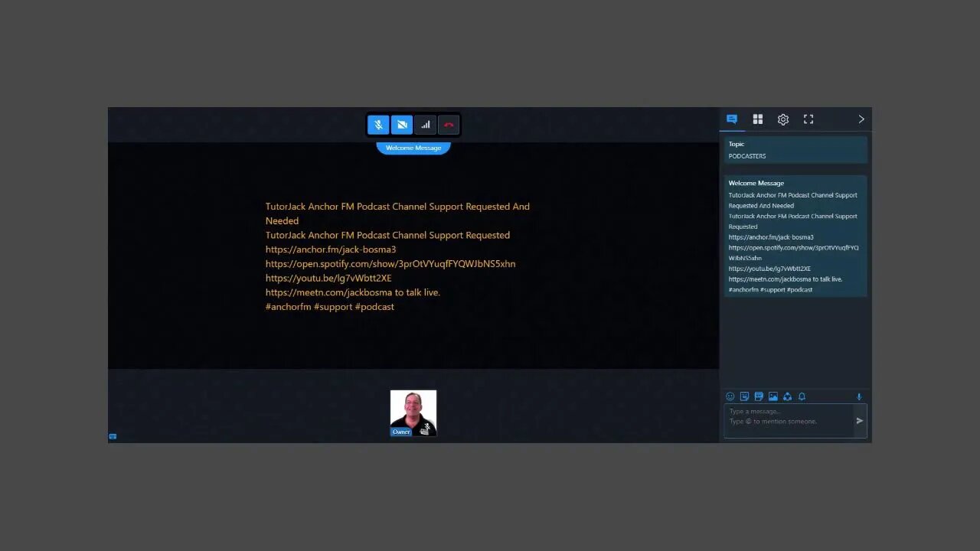Open the sticker picker in the chat toolbar
980x551 pixels.
[744, 396]
